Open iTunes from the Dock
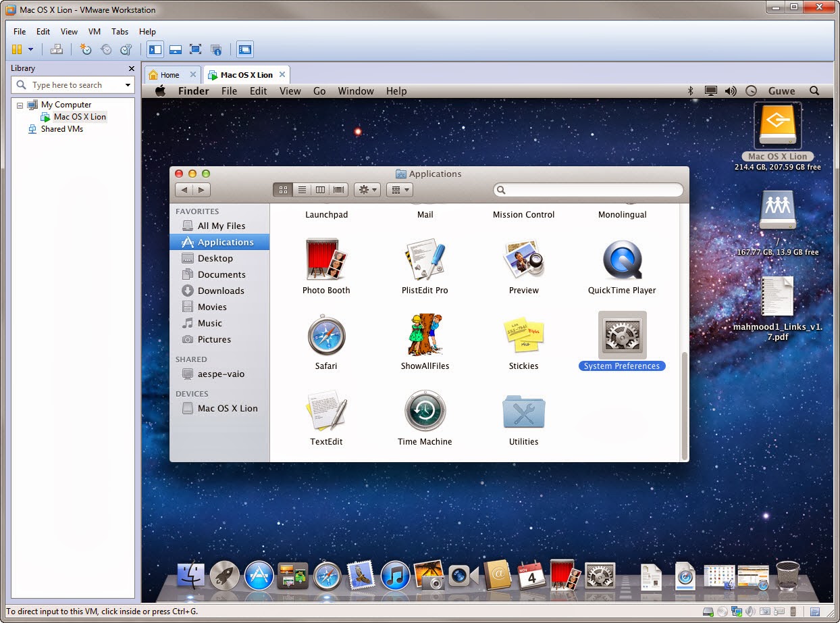Image resolution: width=840 pixels, height=623 pixels. pyautogui.click(x=396, y=576)
